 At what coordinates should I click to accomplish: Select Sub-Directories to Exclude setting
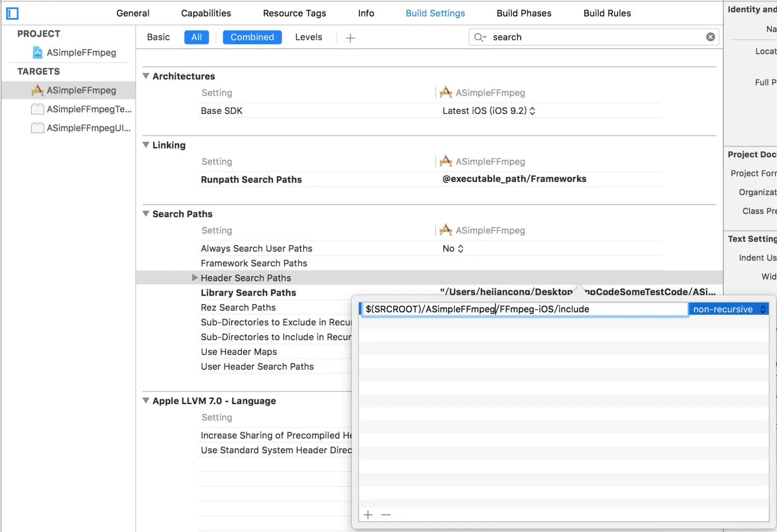click(x=276, y=322)
